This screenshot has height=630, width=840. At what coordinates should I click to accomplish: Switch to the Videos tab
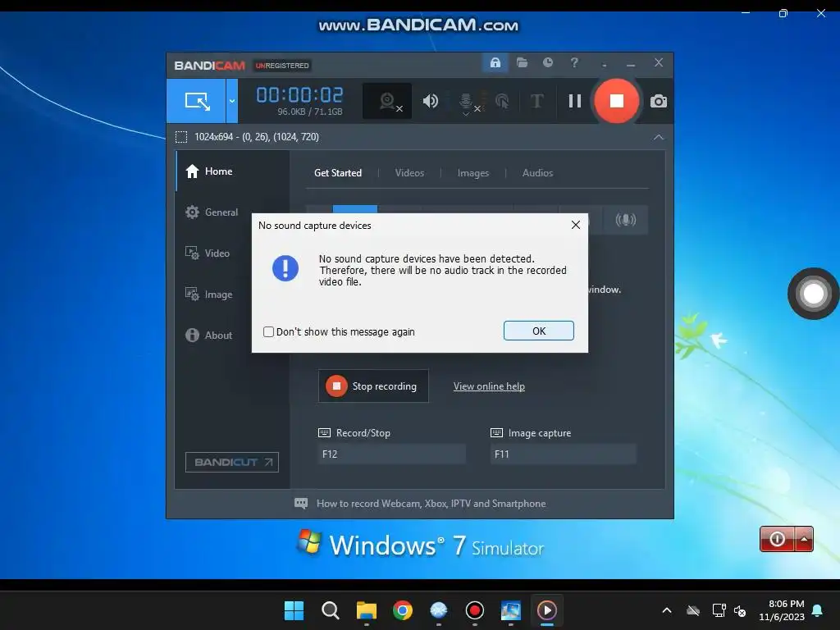click(x=409, y=173)
